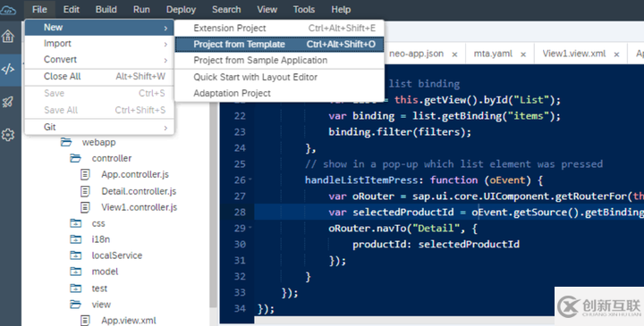
Task: Select the webapp folder label
Action: pyautogui.click(x=98, y=142)
